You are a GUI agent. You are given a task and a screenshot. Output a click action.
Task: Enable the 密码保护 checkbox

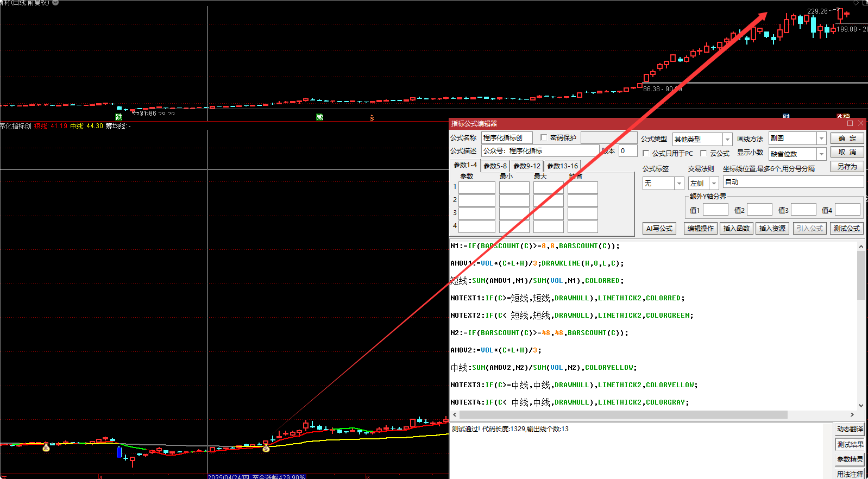[x=544, y=138]
